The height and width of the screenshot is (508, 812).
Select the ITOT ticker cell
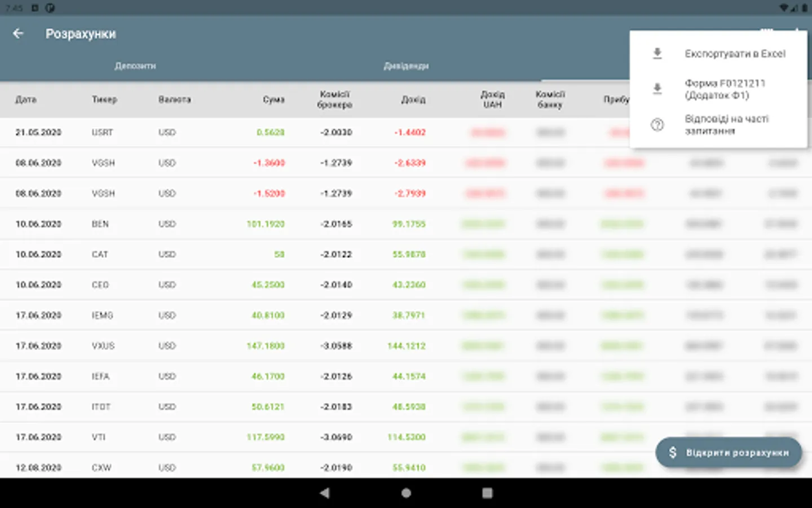[x=101, y=407]
